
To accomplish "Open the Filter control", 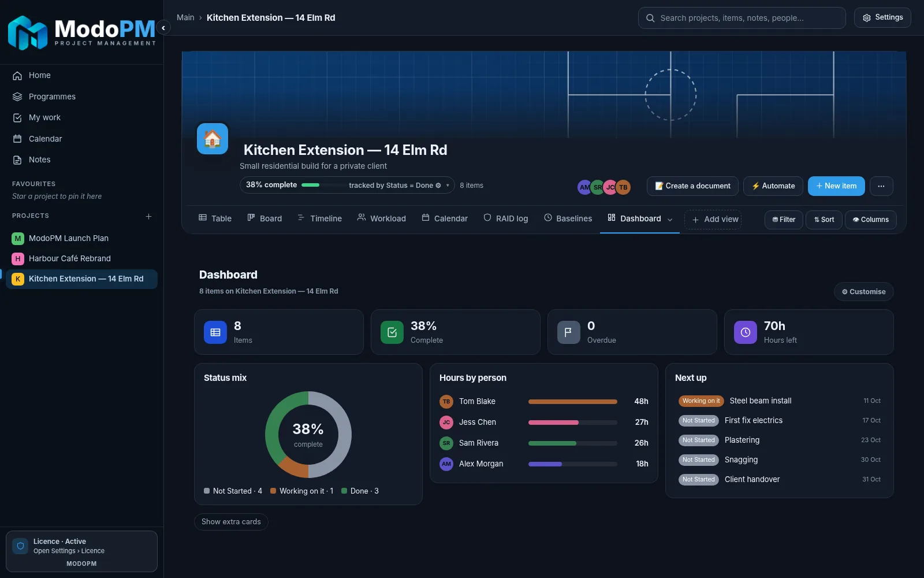I will tap(784, 220).
